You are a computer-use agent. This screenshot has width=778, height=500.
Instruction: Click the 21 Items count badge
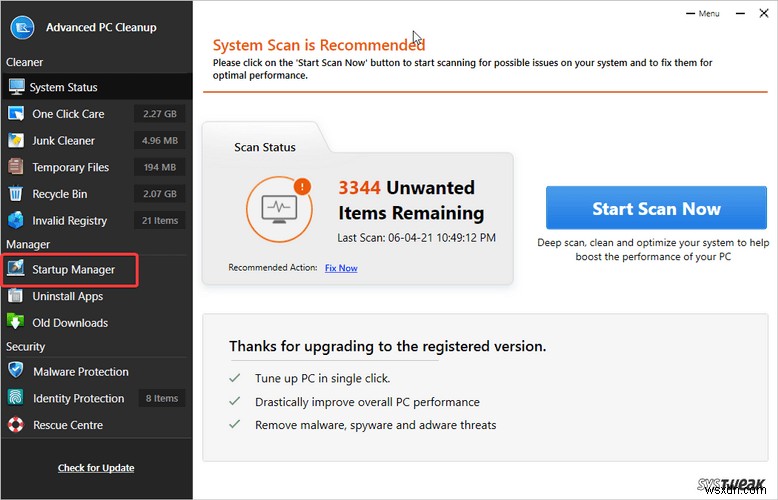160,220
